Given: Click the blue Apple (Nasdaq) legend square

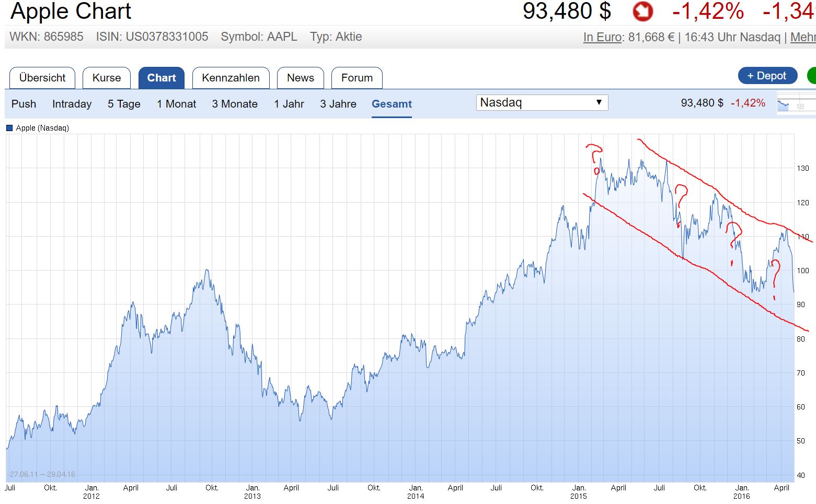Looking at the screenshot, I should pos(8,127).
